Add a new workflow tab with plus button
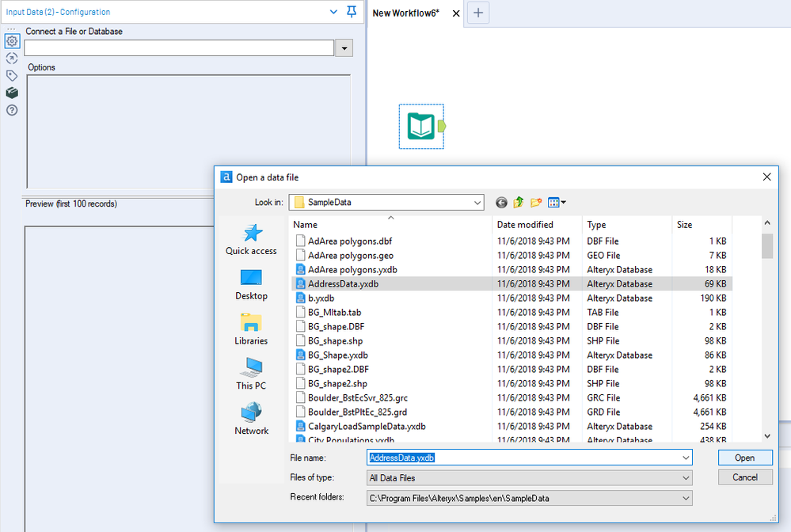Screen dimensions: 791x532 pos(478,13)
